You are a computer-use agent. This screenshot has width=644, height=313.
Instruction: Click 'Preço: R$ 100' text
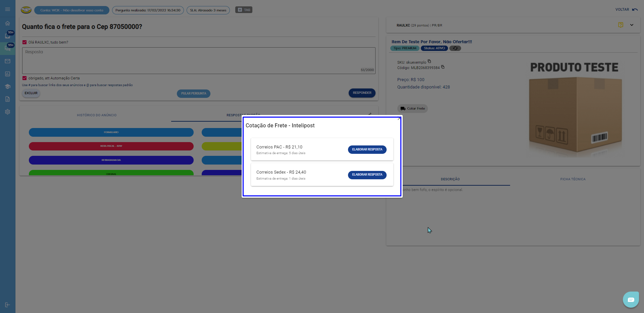[x=411, y=80]
